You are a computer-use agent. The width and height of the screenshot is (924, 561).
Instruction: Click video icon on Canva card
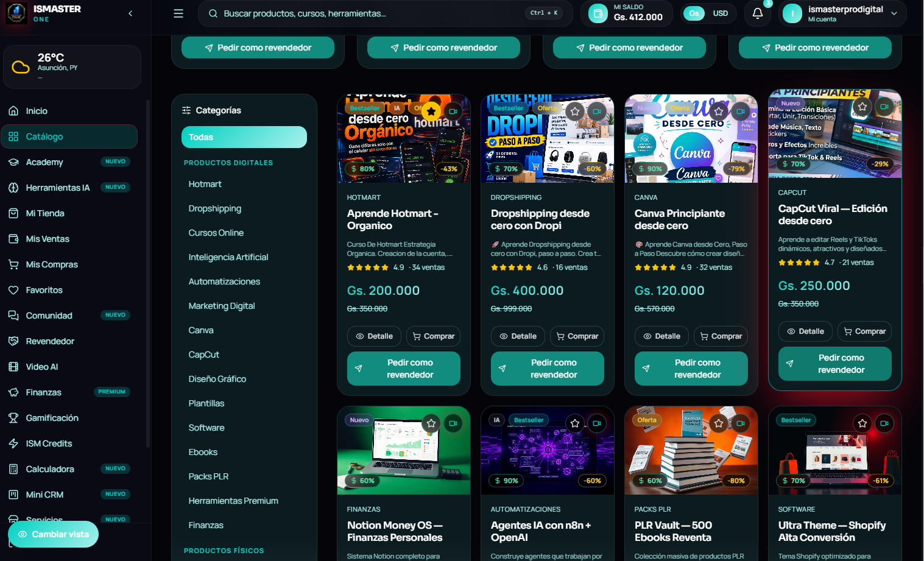[x=741, y=111]
